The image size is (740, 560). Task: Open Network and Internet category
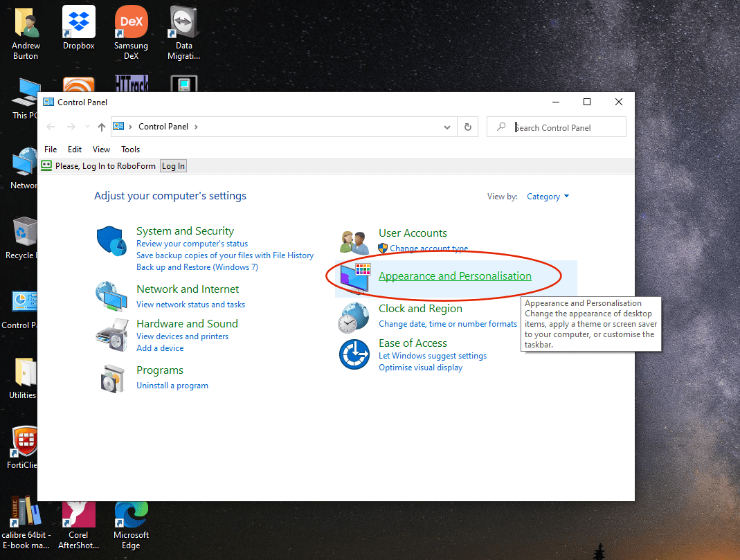pyautogui.click(x=188, y=289)
